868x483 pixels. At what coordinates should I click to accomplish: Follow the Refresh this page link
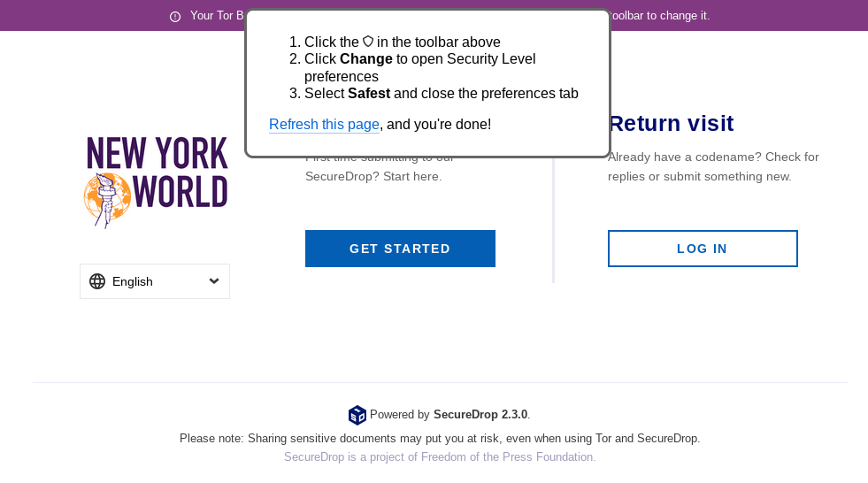click(x=324, y=125)
